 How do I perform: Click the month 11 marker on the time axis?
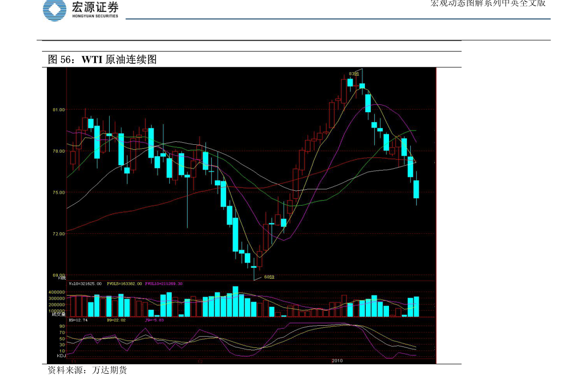tap(74, 361)
